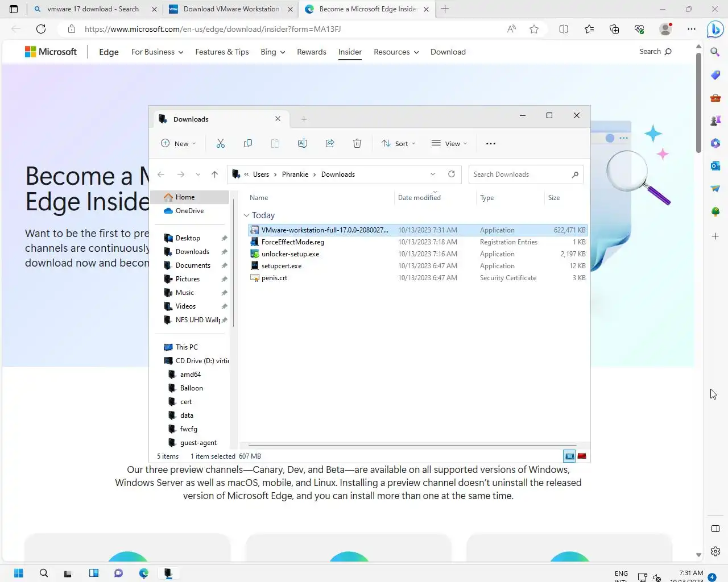Open Rewards link in site navigation
The width and height of the screenshot is (728, 582).
[312, 52]
